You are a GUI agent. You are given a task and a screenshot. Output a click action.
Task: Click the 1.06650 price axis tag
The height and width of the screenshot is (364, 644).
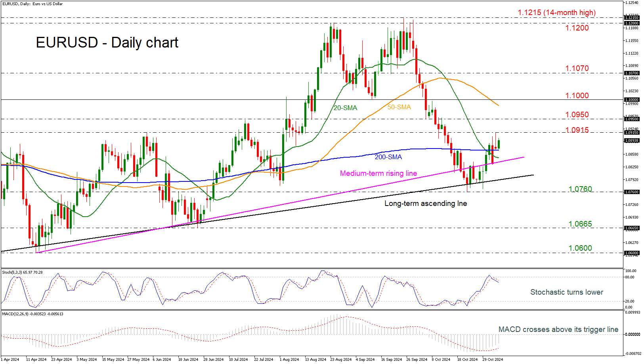tap(631, 228)
